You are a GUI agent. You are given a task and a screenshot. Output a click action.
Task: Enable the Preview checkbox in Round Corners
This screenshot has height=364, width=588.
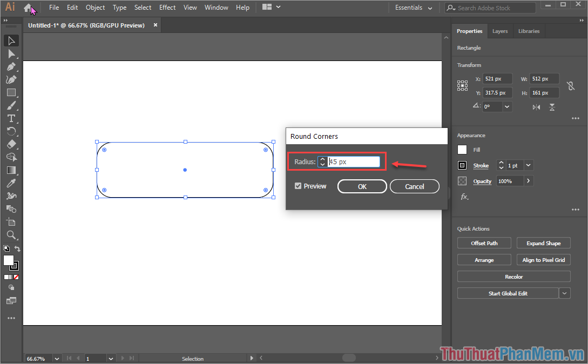[298, 186]
